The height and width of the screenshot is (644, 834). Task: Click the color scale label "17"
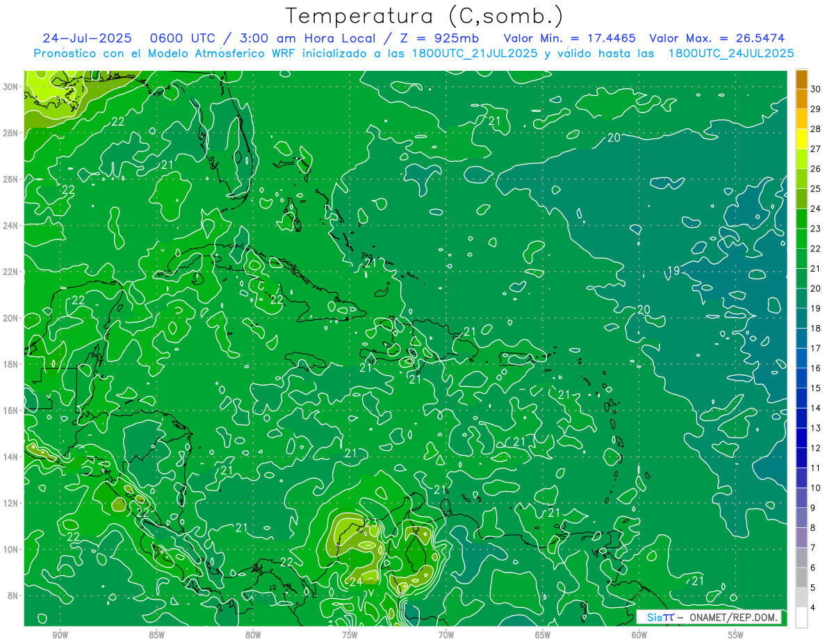tap(815, 348)
